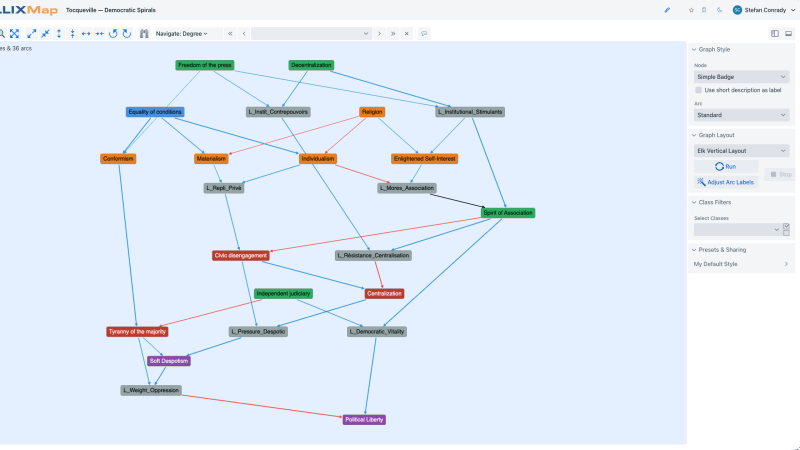
Task: Go to previous node arrow
Action: (x=244, y=34)
